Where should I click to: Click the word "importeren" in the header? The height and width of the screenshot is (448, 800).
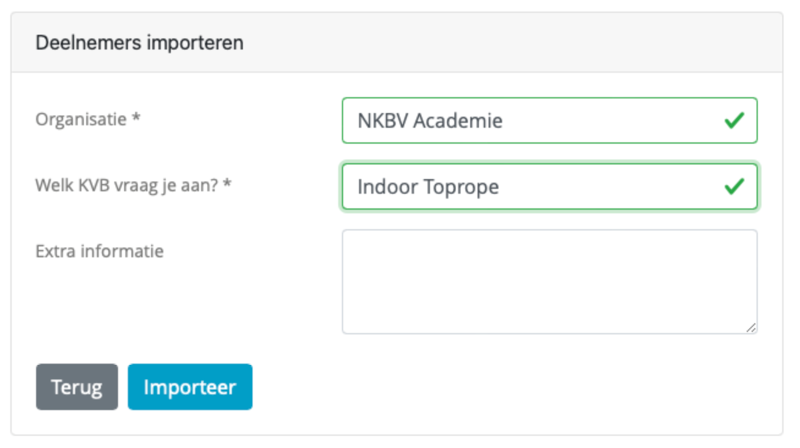[198, 43]
